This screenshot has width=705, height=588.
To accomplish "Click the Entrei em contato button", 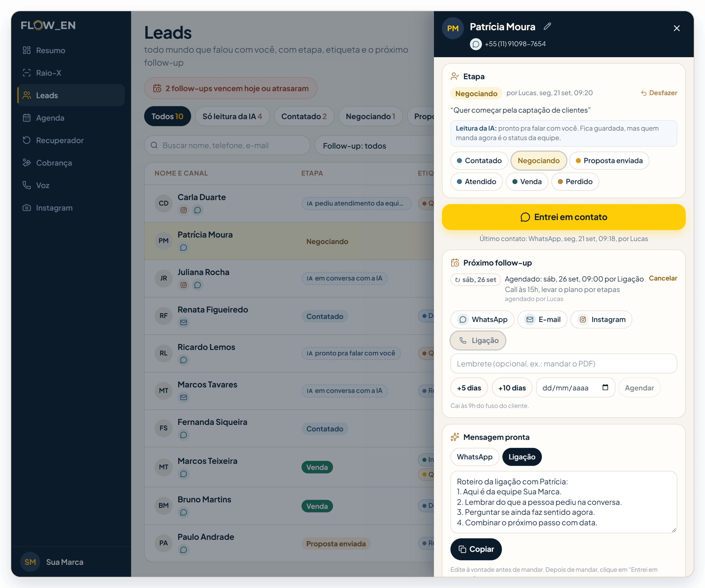I will (x=564, y=217).
